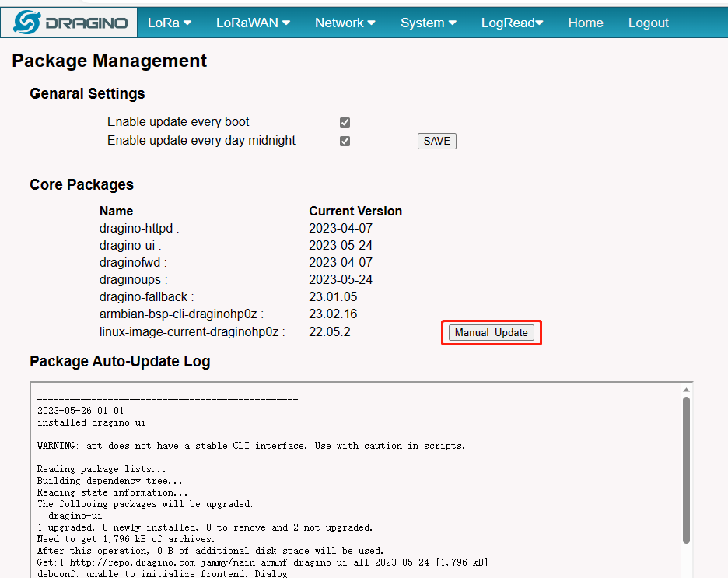This screenshot has width=728, height=578.
Task: Click the apt WARNING log line
Action: pyautogui.click(x=251, y=447)
